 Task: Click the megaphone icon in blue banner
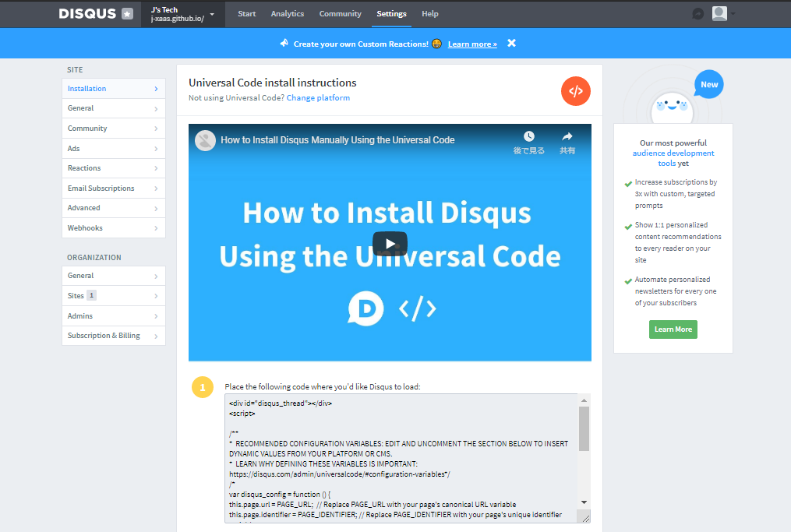(284, 44)
